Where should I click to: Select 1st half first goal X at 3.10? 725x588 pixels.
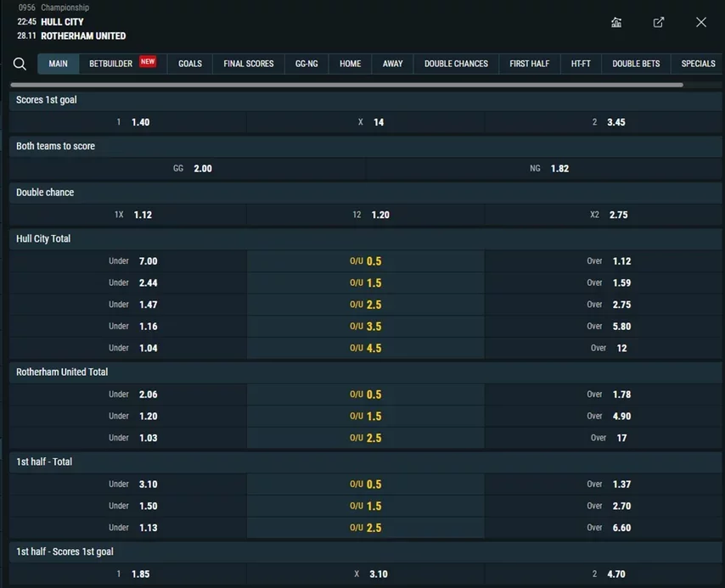(x=366, y=574)
